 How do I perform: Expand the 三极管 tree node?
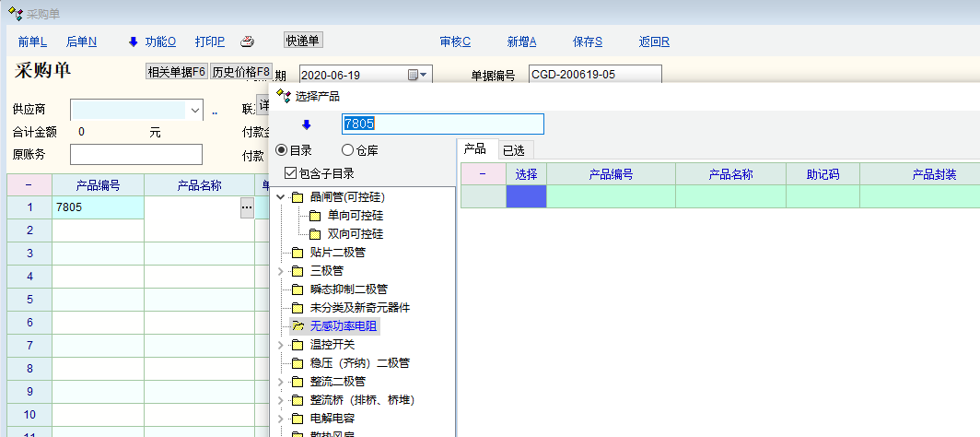[x=280, y=271]
